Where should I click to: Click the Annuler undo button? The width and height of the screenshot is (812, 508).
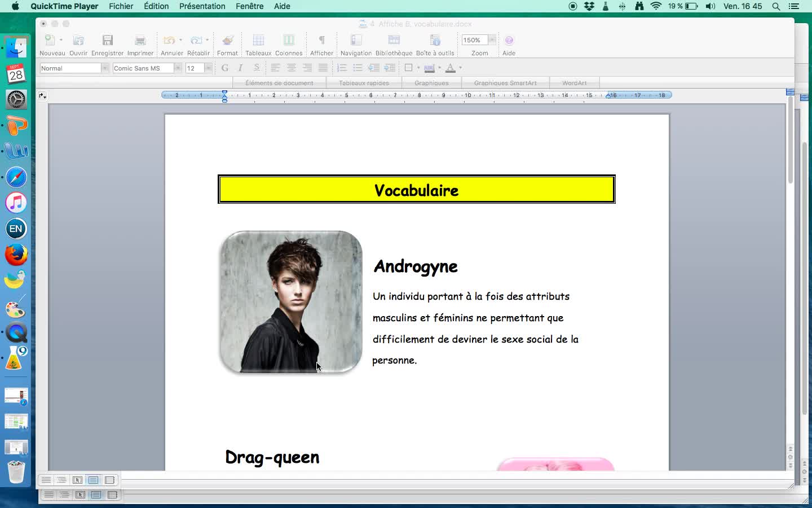169,41
